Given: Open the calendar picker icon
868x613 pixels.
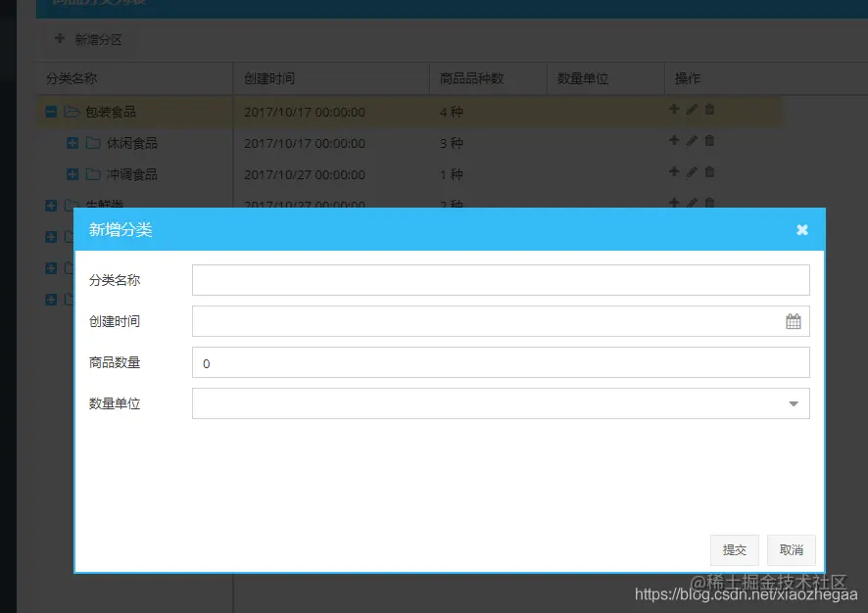Looking at the screenshot, I should (x=793, y=321).
